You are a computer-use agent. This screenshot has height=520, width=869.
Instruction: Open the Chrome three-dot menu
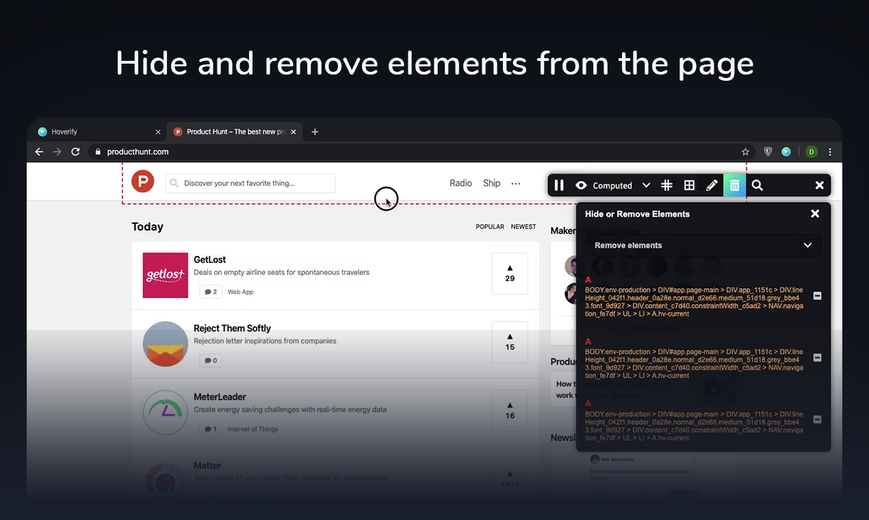[830, 151]
